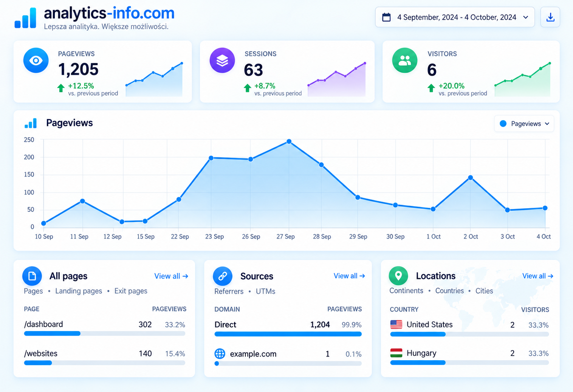Click the Hungary country label
Screen dimensions: 573x392
click(421, 353)
